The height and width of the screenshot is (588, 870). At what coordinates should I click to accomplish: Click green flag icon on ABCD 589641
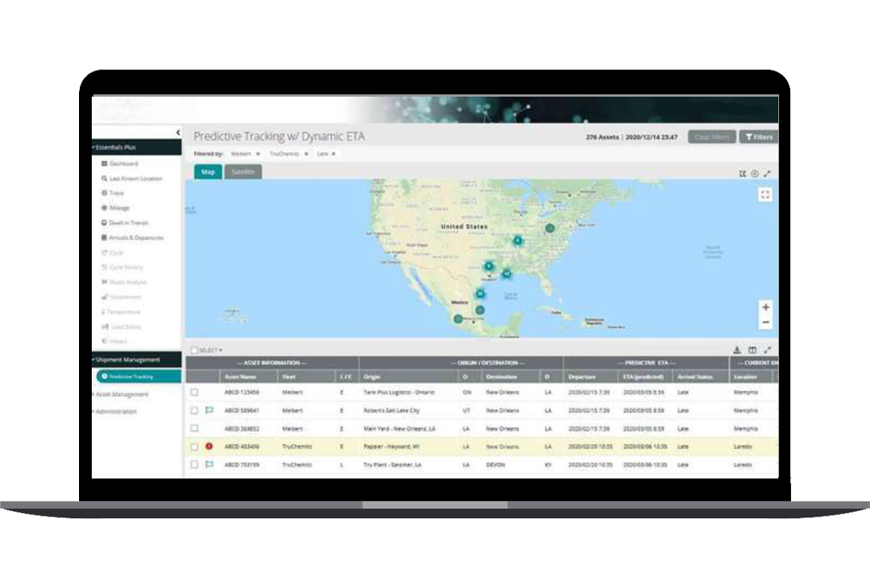[x=209, y=410]
